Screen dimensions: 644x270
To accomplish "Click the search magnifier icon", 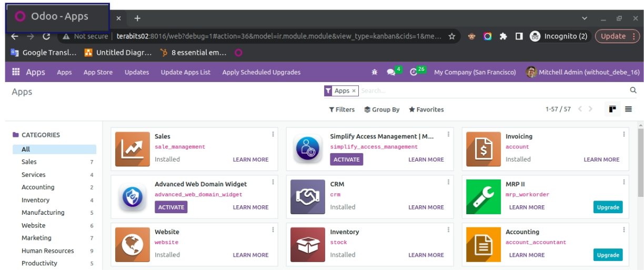I will 633,91.
